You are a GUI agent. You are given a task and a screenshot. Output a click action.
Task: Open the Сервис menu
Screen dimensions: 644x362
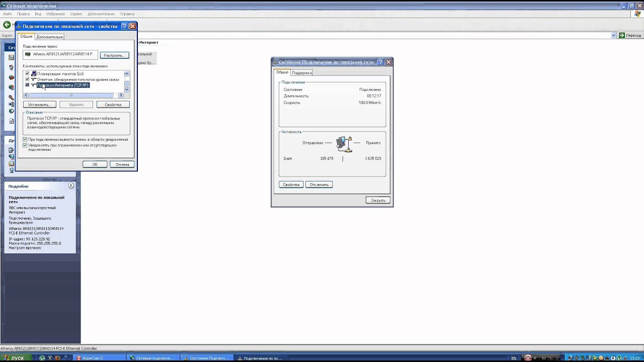pyautogui.click(x=76, y=14)
